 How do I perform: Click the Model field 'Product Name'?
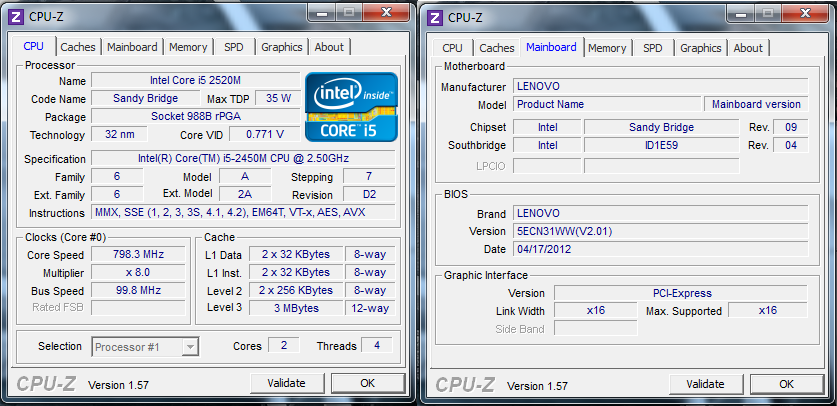[607, 104]
